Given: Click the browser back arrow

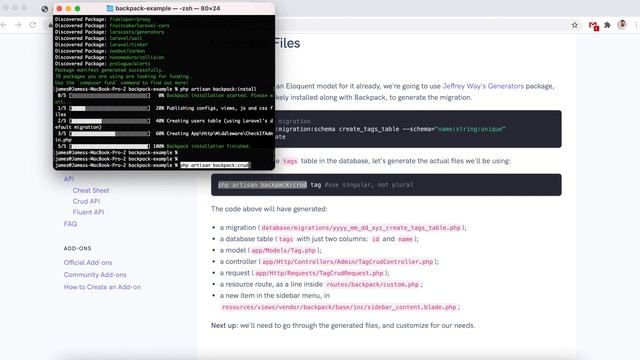Looking at the screenshot, I should point(4,25).
